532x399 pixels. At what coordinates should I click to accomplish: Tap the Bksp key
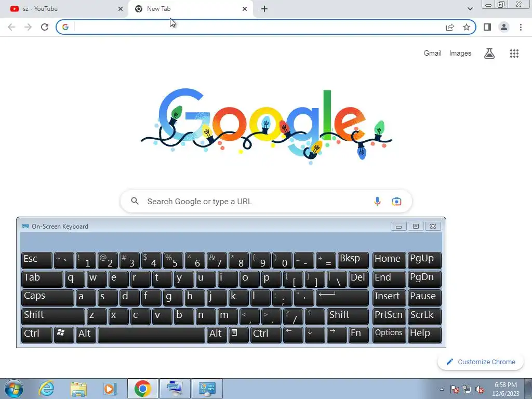pyautogui.click(x=353, y=260)
